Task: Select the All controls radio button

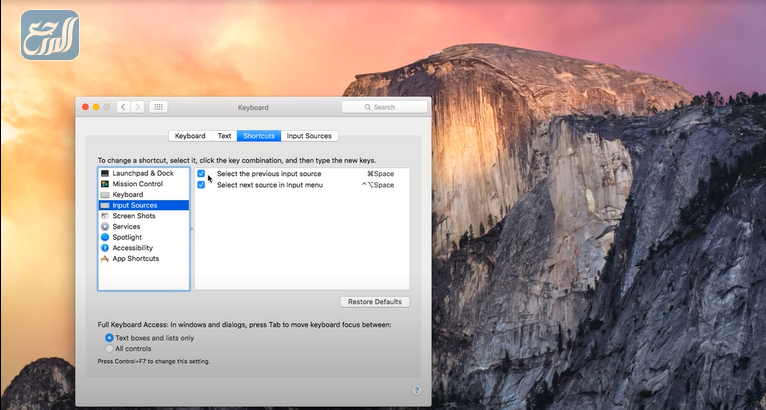Action: click(109, 349)
